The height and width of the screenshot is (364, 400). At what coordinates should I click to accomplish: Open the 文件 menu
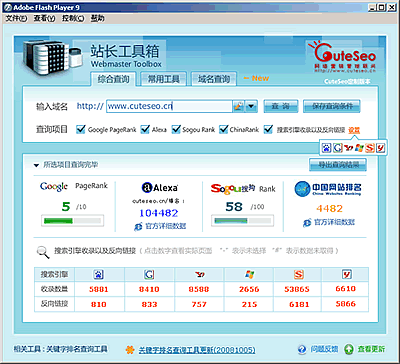[16, 19]
